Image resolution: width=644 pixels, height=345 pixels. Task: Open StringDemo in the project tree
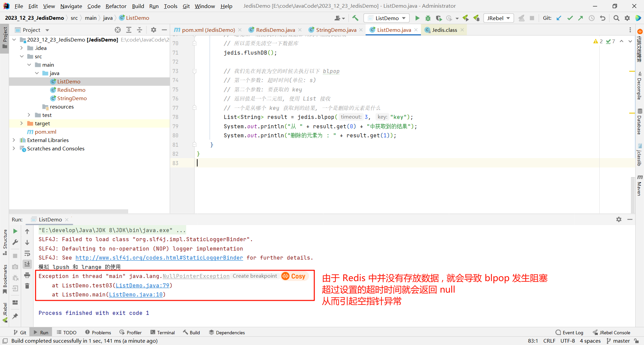(72, 98)
